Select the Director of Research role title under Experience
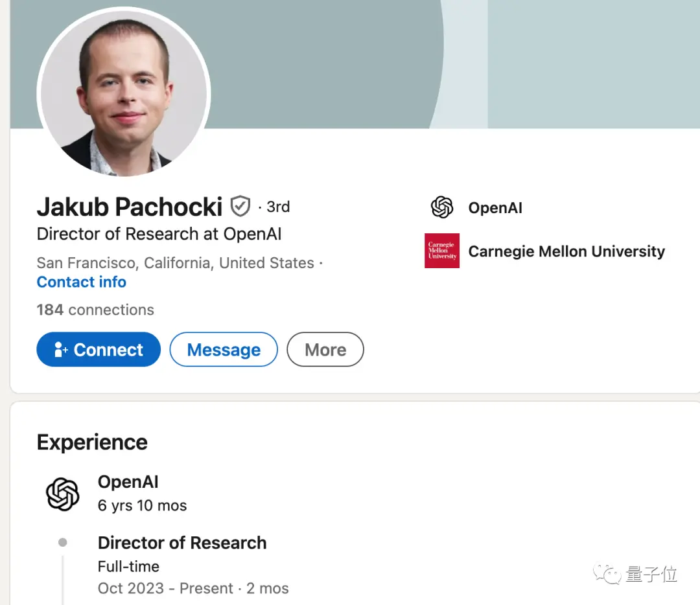Image resolution: width=700 pixels, height=605 pixels. pyautogui.click(x=182, y=543)
